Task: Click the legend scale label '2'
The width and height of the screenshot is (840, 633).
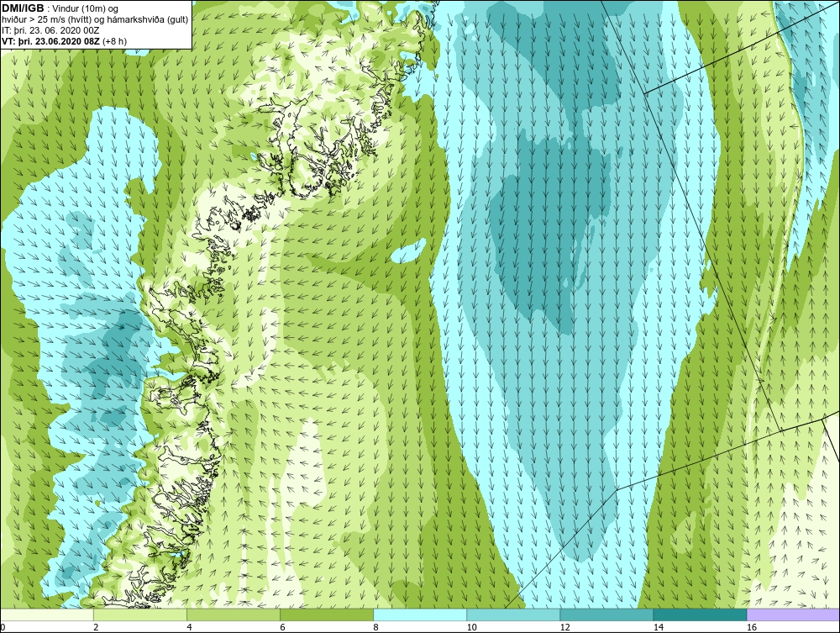Action: click(96, 627)
